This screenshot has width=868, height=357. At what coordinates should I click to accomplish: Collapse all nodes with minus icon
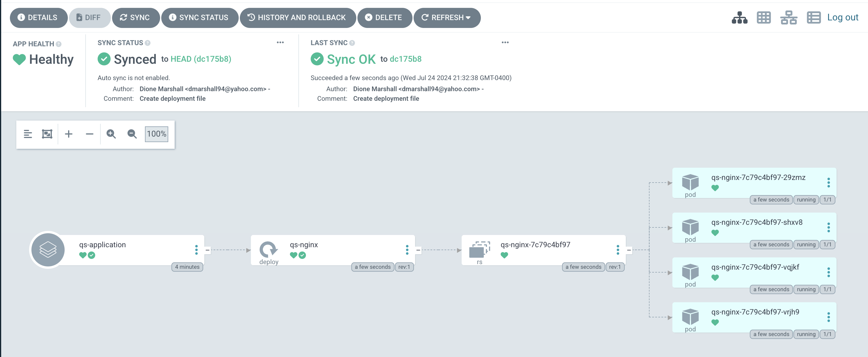[x=89, y=134]
